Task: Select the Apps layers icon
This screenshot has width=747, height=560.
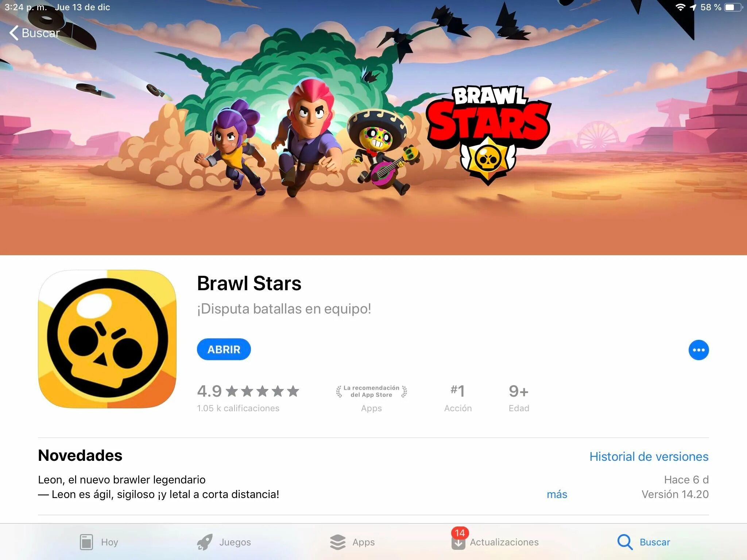Action: 338,542
